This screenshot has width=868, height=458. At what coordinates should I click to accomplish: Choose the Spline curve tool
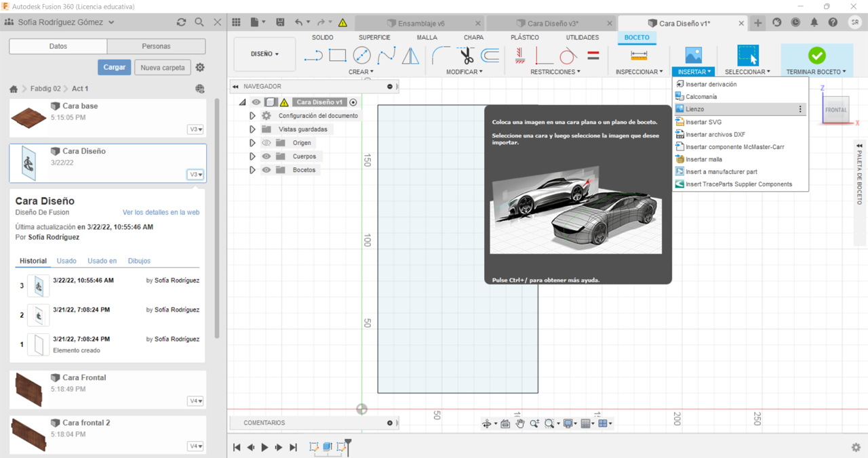pos(387,56)
